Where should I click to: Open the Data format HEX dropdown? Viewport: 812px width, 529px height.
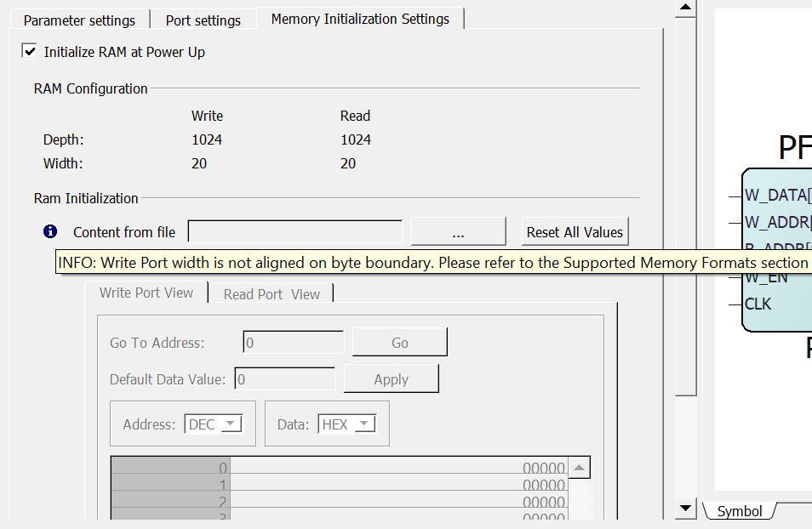click(347, 424)
